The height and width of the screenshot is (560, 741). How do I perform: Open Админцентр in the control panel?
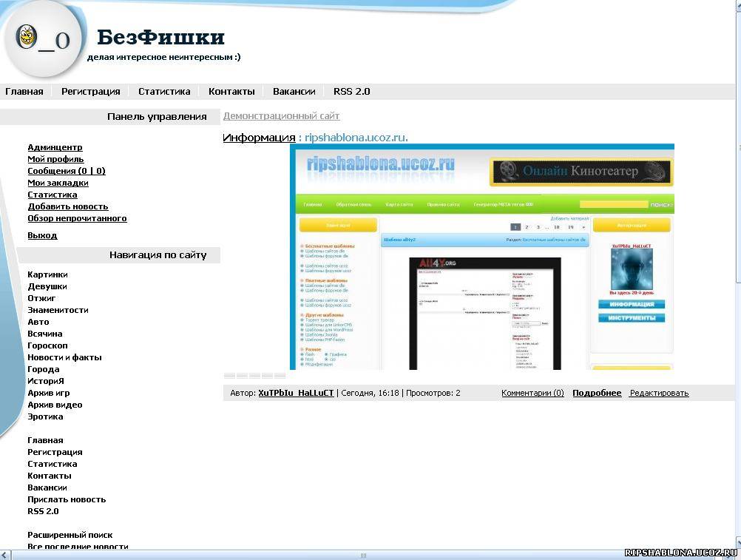[55, 147]
